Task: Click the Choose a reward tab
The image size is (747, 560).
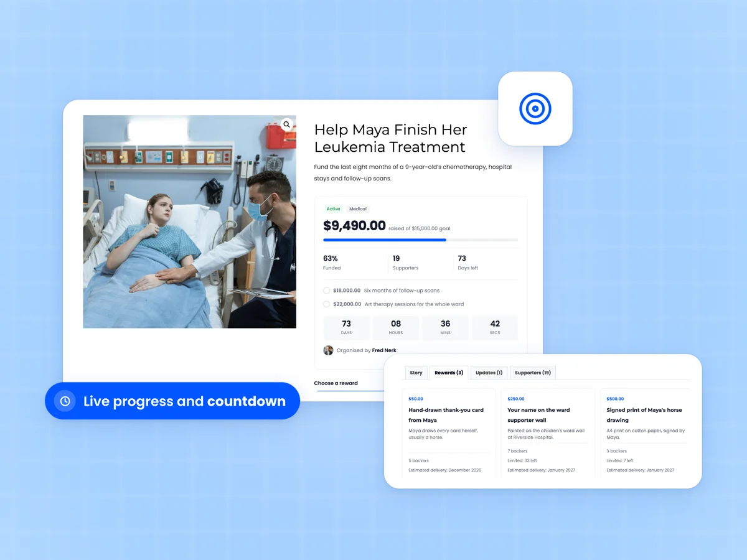Action: pos(336,383)
